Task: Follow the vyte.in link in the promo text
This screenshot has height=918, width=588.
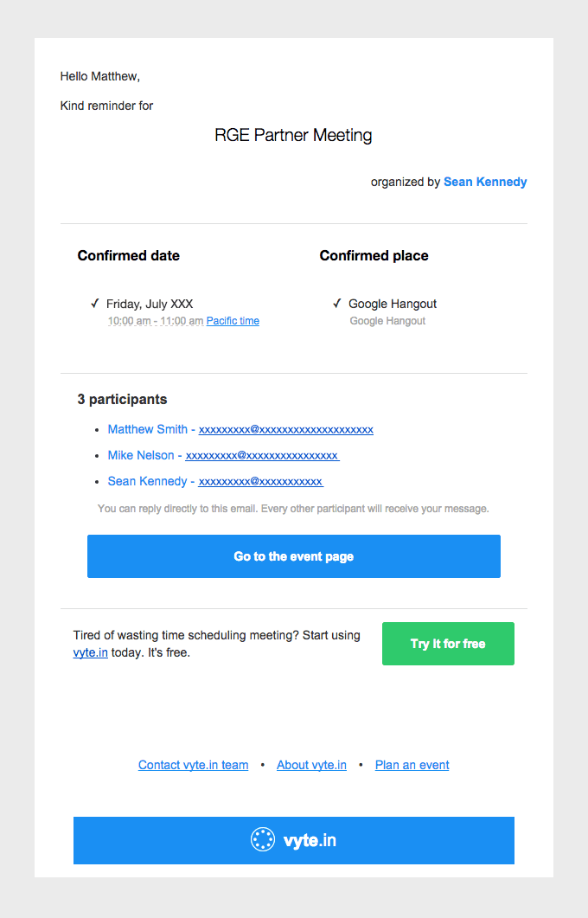Action: [x=90, y=652]
